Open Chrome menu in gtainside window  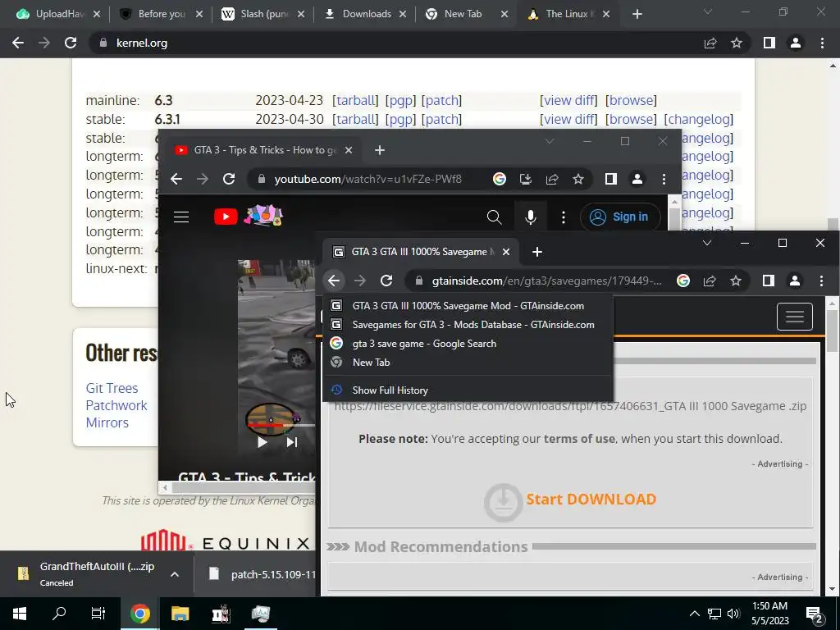point(821,281)
